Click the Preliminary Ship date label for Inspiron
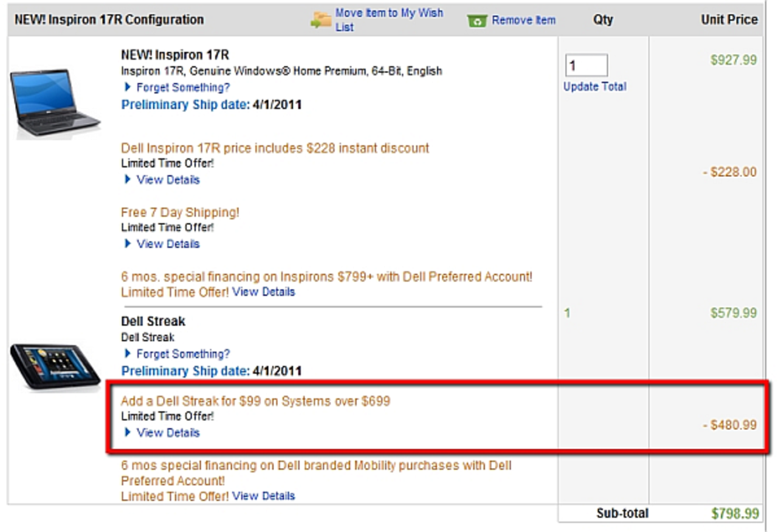This screenshot has width=778, height=532. tap(185, 105)
